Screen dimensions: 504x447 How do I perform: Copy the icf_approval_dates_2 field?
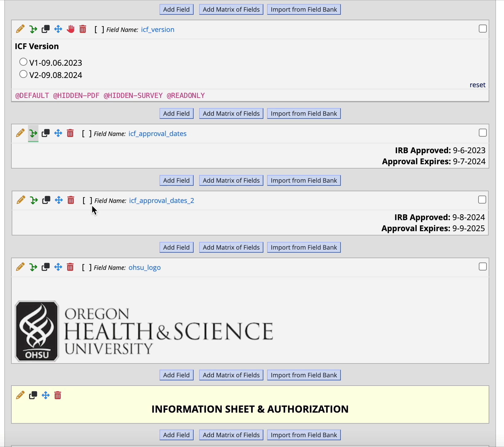46,200
